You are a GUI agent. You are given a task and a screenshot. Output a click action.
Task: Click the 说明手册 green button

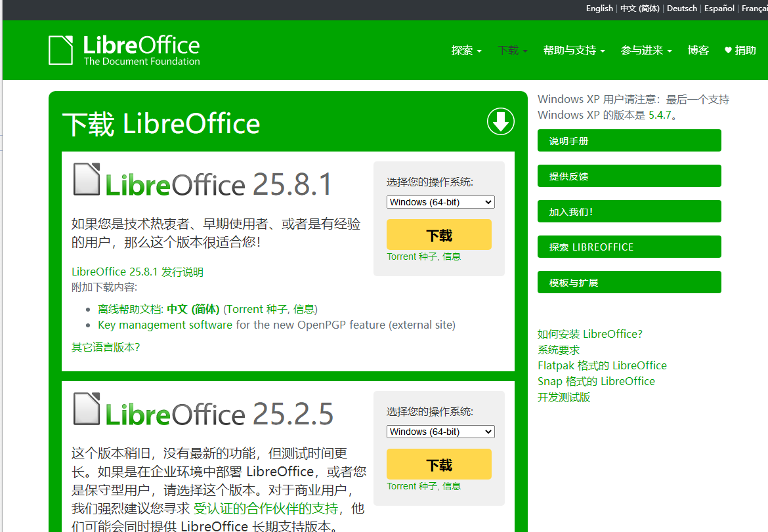(629, 140)
